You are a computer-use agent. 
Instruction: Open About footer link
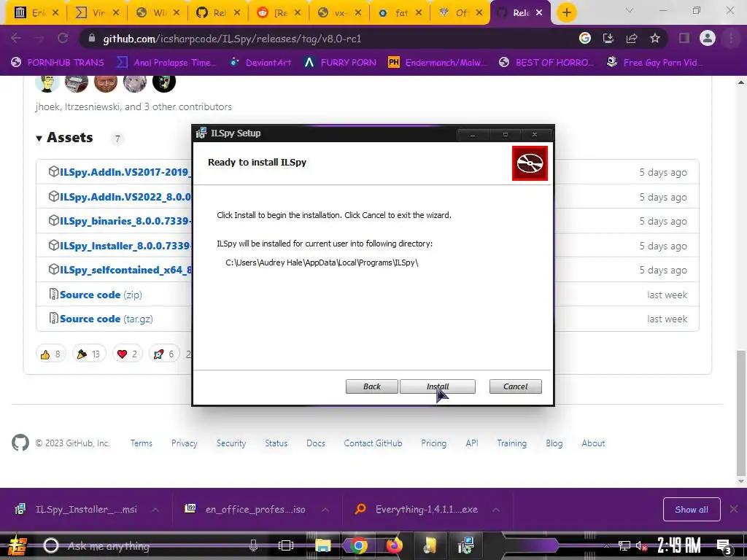593,443
